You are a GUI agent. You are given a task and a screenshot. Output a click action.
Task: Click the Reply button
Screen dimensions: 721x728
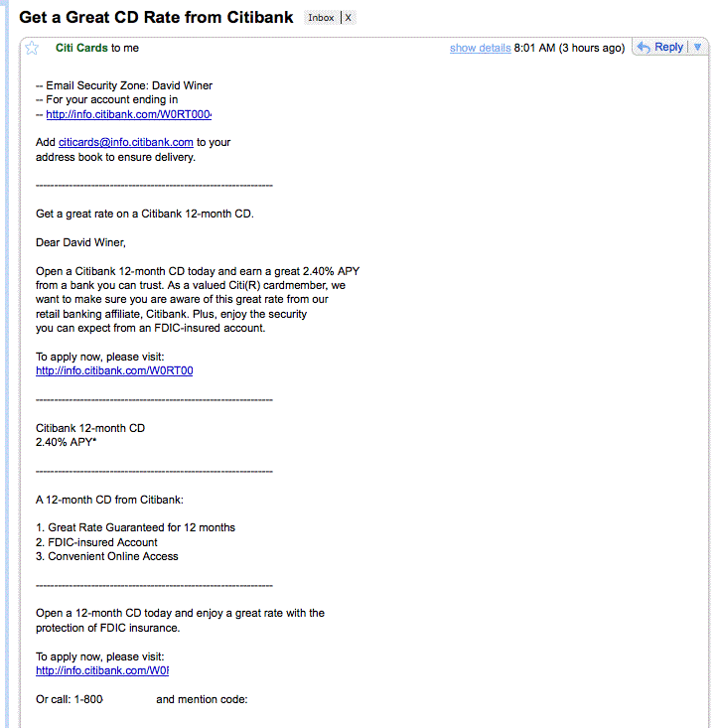(x=660, y=47)
